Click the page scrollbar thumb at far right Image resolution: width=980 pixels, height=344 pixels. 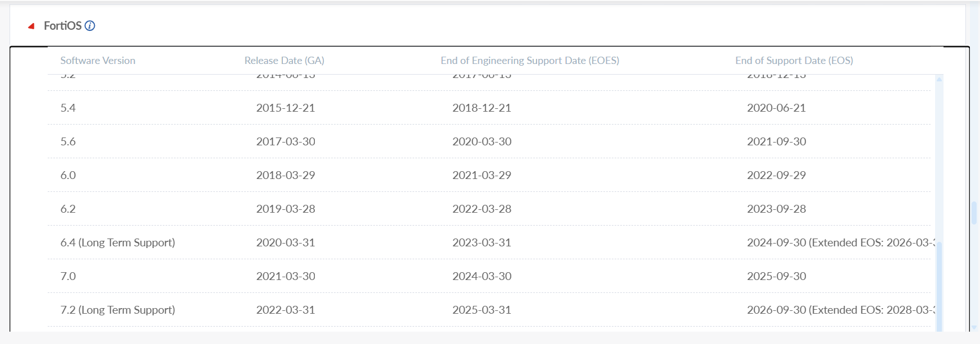tap(974, 212)
